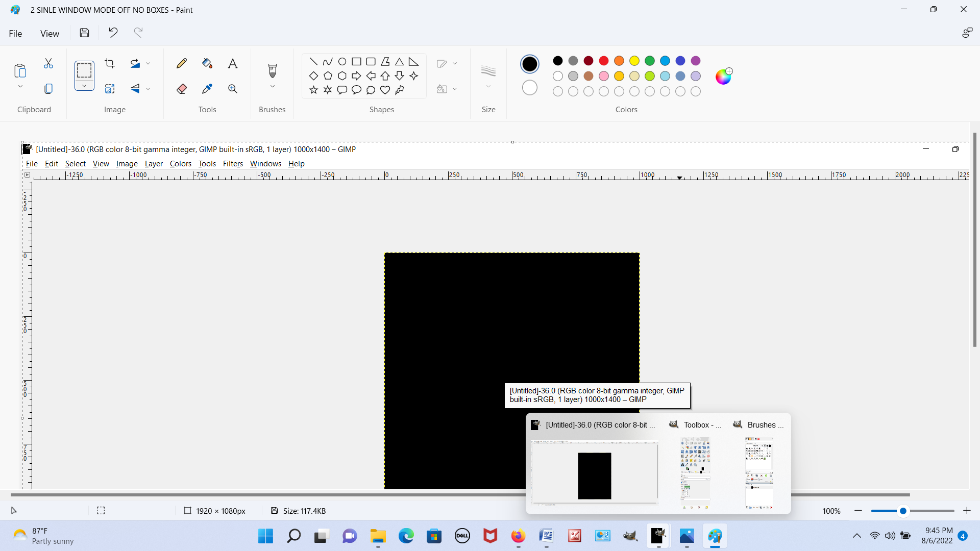Viewport: 980px width, 551px height.
Task: Open the Edit colors wheel
Action: coord(723,76)
